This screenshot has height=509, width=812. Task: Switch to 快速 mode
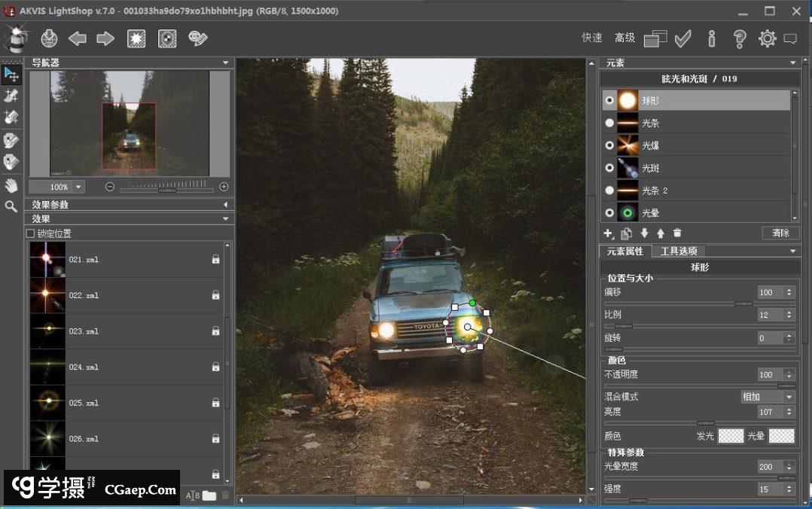[592, 38]
